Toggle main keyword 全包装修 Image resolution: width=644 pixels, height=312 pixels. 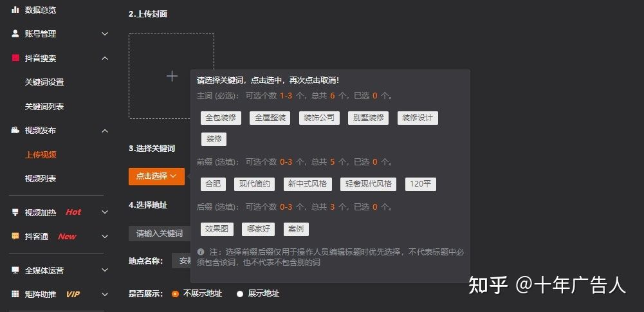[x=221, y=118]
